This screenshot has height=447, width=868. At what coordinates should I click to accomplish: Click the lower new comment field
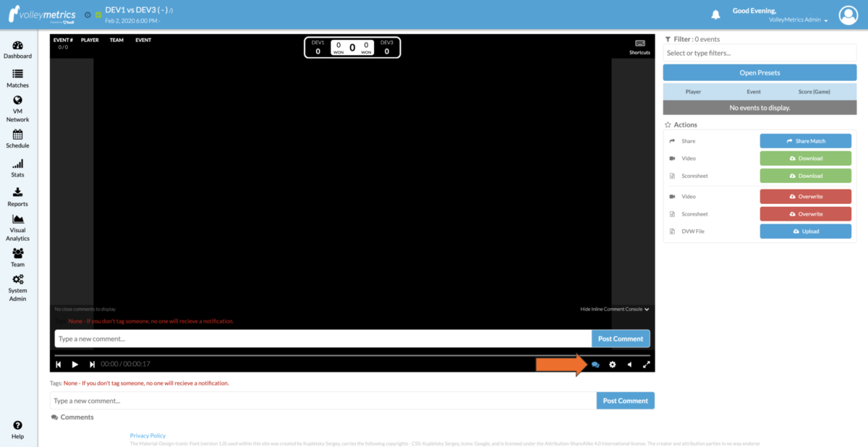[323, 401]
